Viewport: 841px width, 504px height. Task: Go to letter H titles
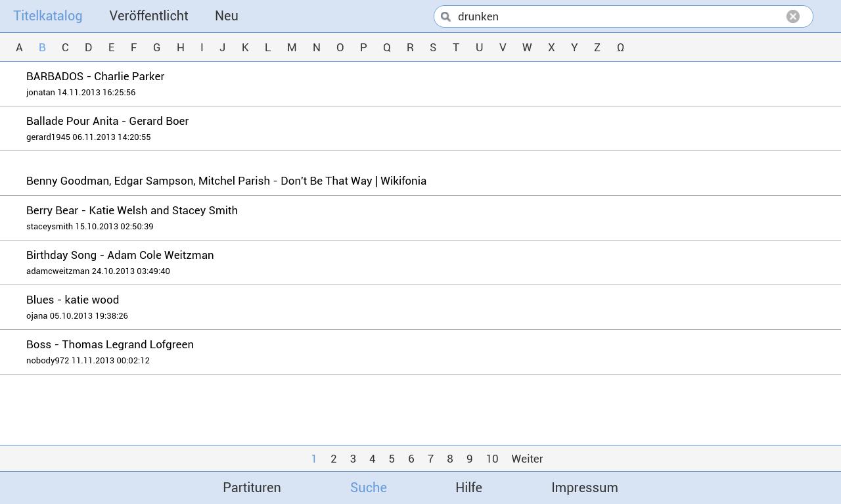(x=180, y=47)
